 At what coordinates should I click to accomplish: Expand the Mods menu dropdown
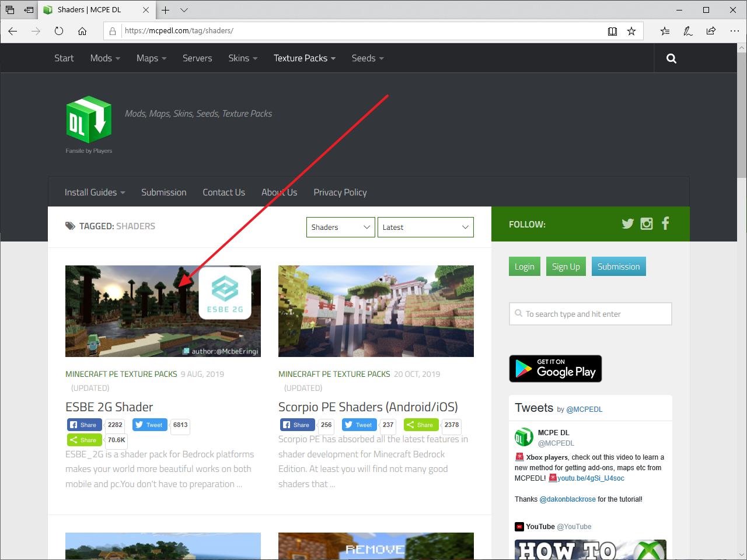coord(105,58)
